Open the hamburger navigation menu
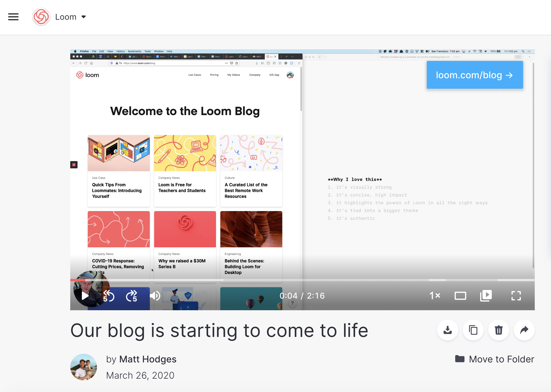The height and width of the screenshot is (392, 551). 13,17
